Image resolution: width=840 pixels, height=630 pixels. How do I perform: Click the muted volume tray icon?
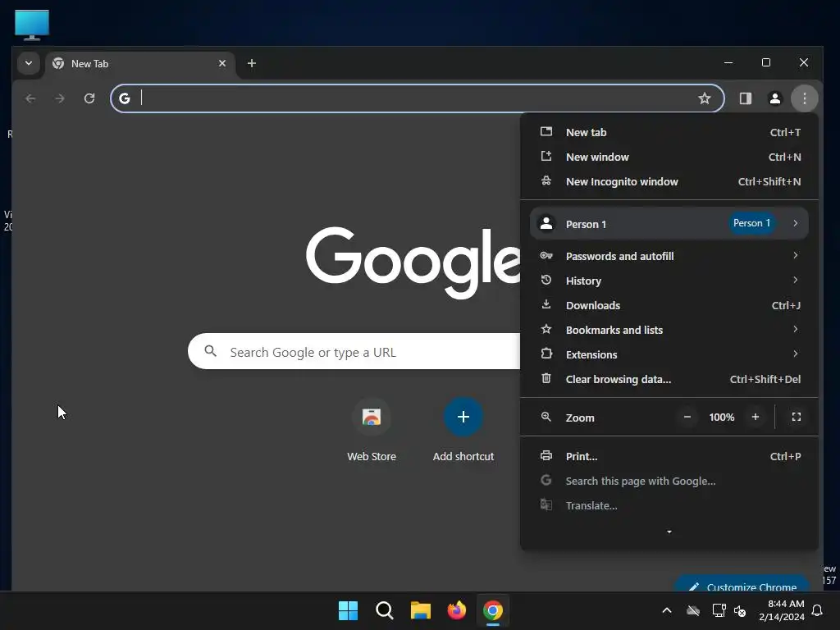[x=741, y=610]
